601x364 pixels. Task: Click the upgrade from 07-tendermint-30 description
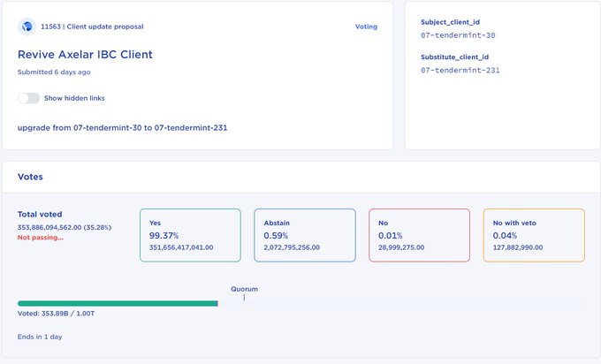pyautogui.click(x=122, y=127)
